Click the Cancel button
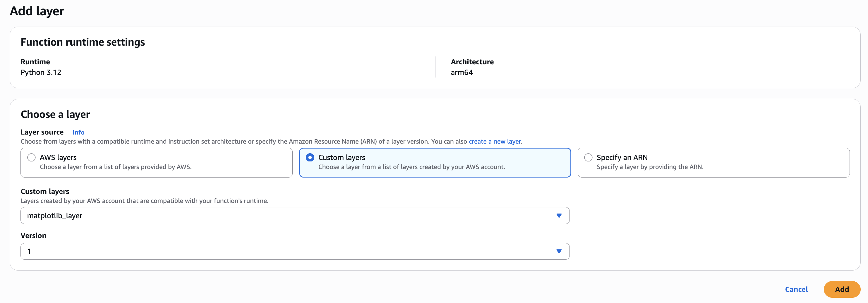 point(796,289)
